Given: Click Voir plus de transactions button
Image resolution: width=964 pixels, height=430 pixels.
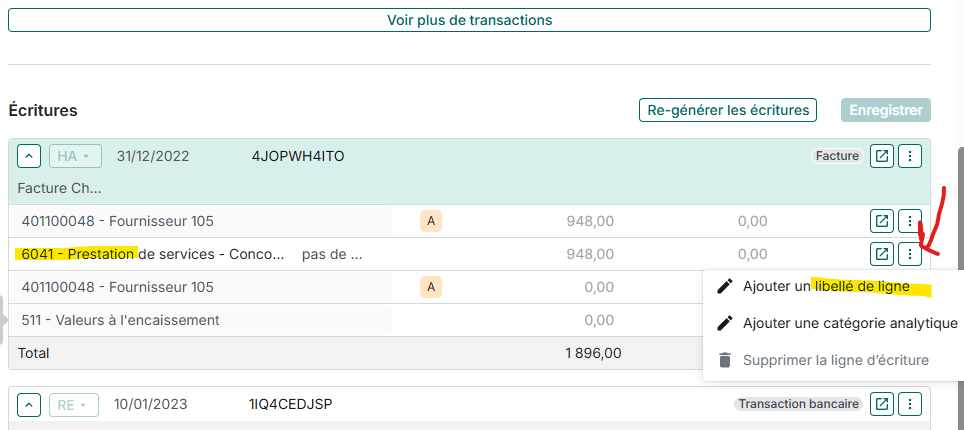Looking at the screenshot, I should [x=469, y=20].
